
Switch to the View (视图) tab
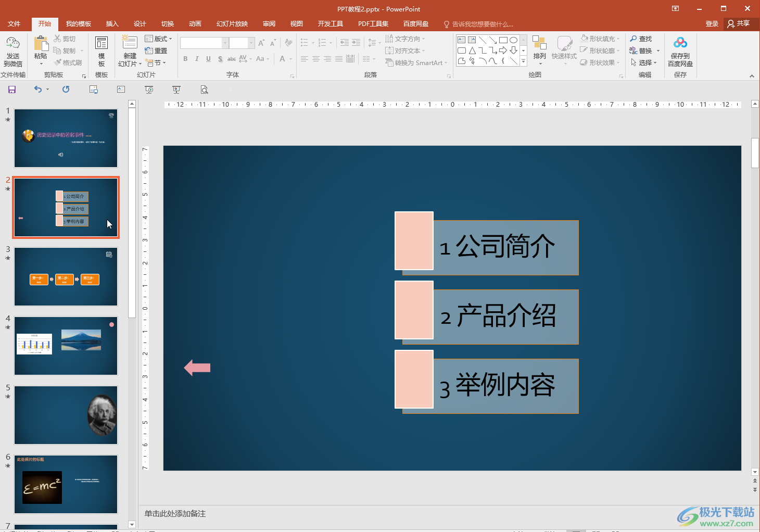click(297, 23)
